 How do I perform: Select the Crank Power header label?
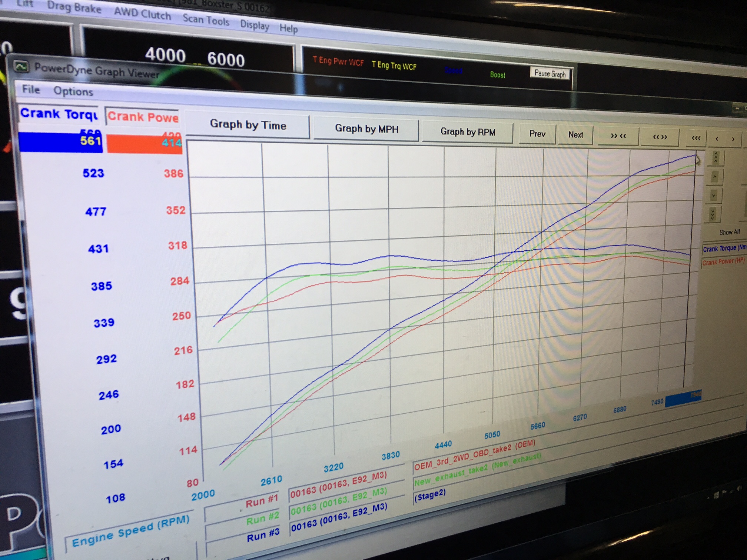[143, 117]
